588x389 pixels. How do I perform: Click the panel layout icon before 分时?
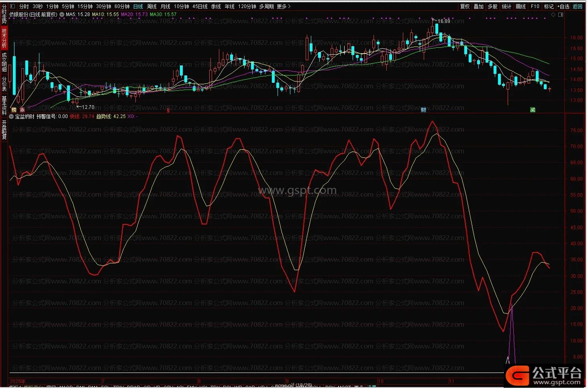(12, 6)
